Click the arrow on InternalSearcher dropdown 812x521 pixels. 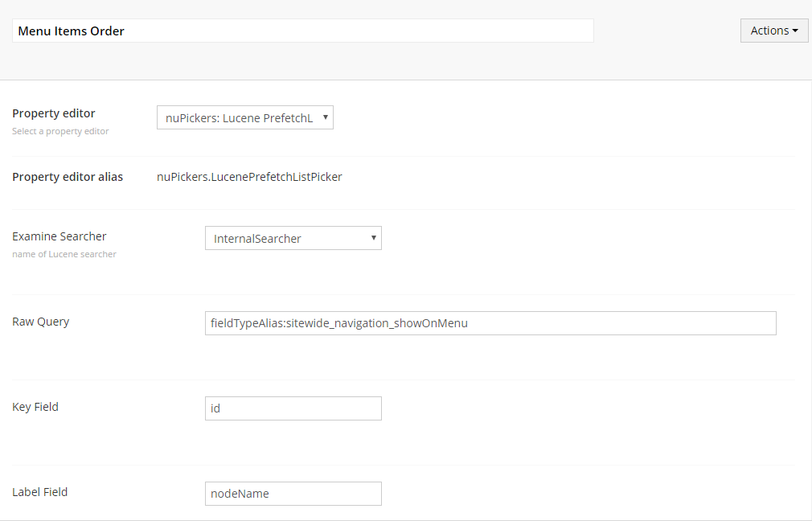point(373,238)
